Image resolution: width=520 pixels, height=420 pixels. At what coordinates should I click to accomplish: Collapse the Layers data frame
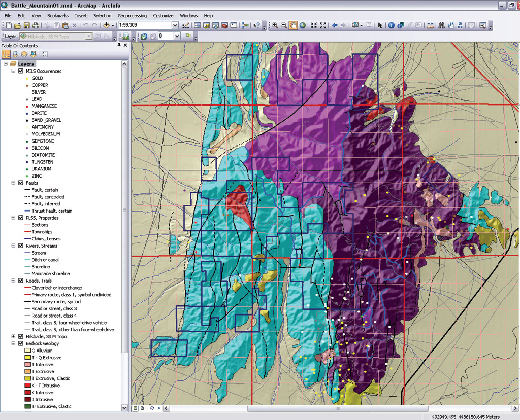coord(6,64)
